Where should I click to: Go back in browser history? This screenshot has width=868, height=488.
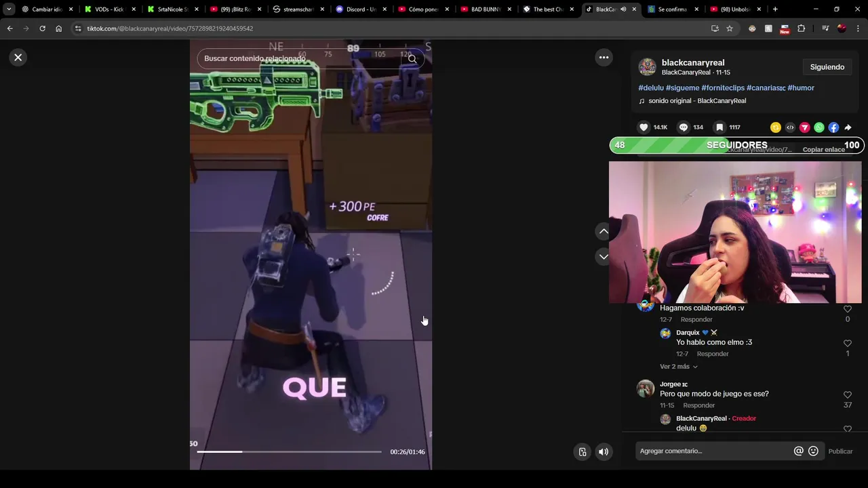coord(9,28)
